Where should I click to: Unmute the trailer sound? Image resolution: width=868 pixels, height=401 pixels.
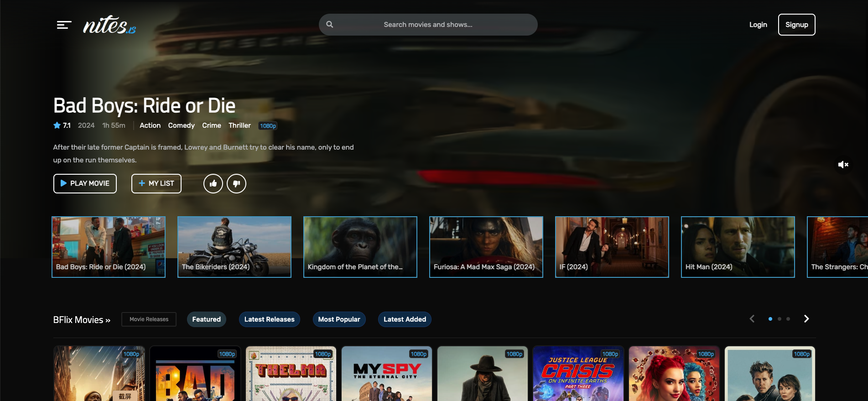pos(843,165)
